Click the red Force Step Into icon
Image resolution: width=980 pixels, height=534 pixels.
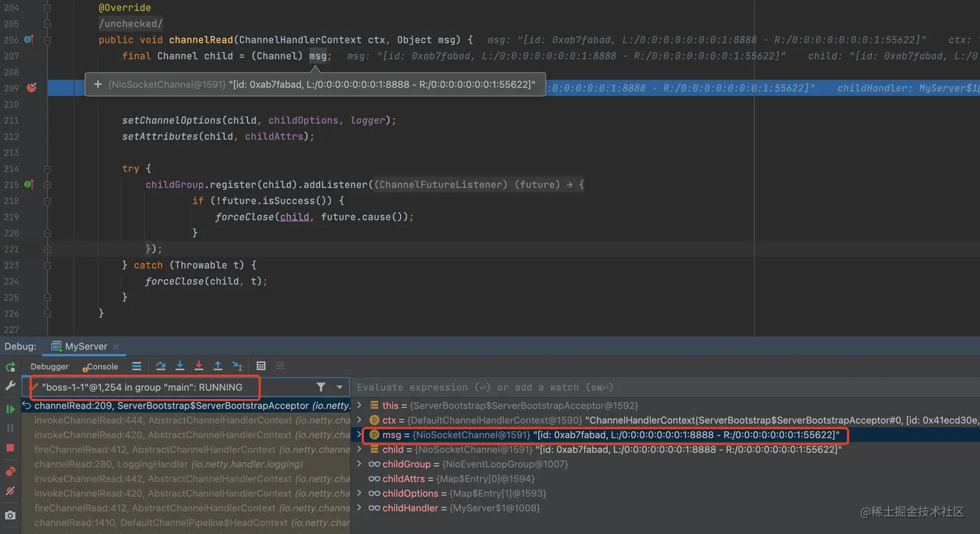coord(199,366)
